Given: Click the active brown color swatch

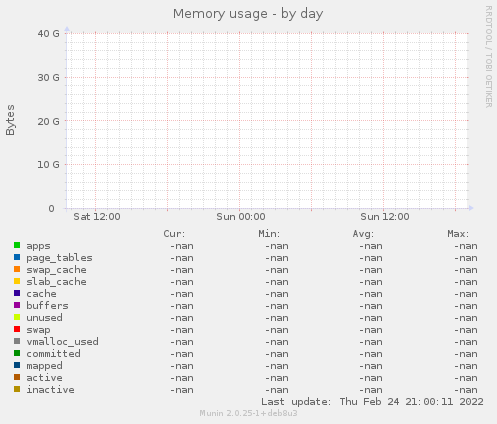Looking at the screenshot, I should (17, 377).
